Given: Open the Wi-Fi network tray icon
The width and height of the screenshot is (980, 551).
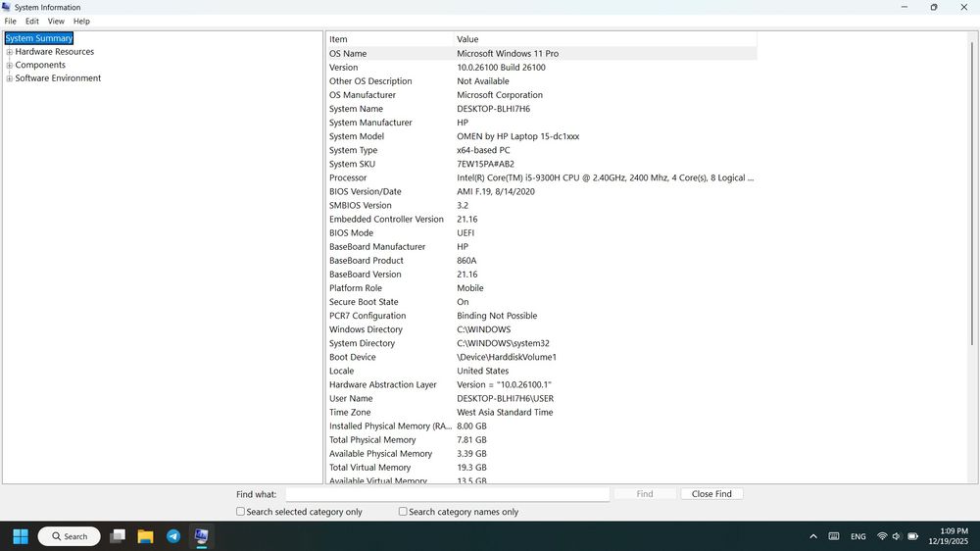Looking at the screenshot, I should click(x=882, y=536).
